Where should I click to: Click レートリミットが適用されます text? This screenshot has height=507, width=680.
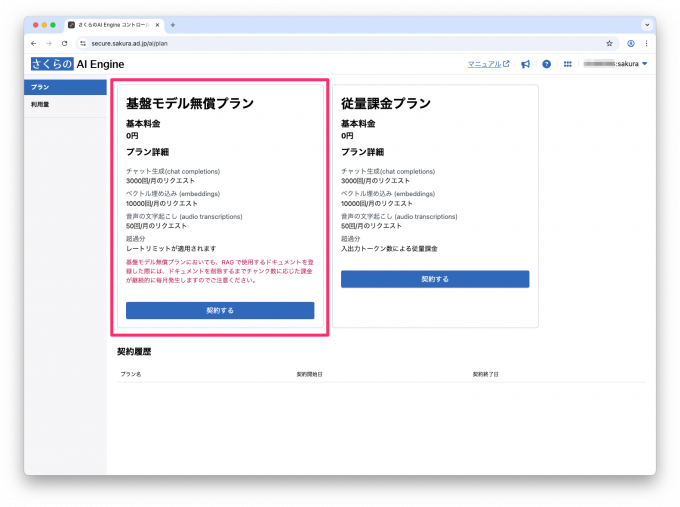pyautogui.click(x=171, y=249)
